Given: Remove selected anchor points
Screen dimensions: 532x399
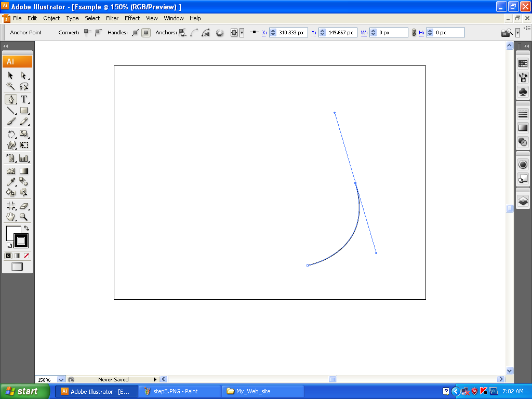Looking at the screenshot, I should click(182, 33).
